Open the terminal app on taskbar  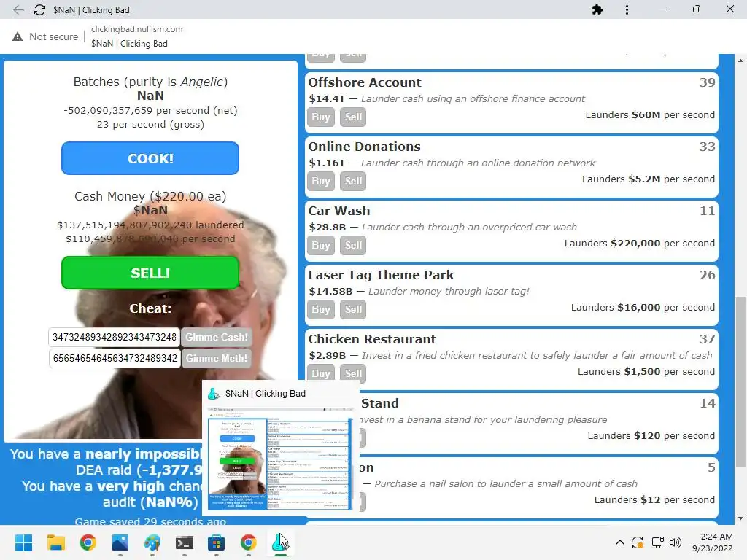click(x=184, y=542)
